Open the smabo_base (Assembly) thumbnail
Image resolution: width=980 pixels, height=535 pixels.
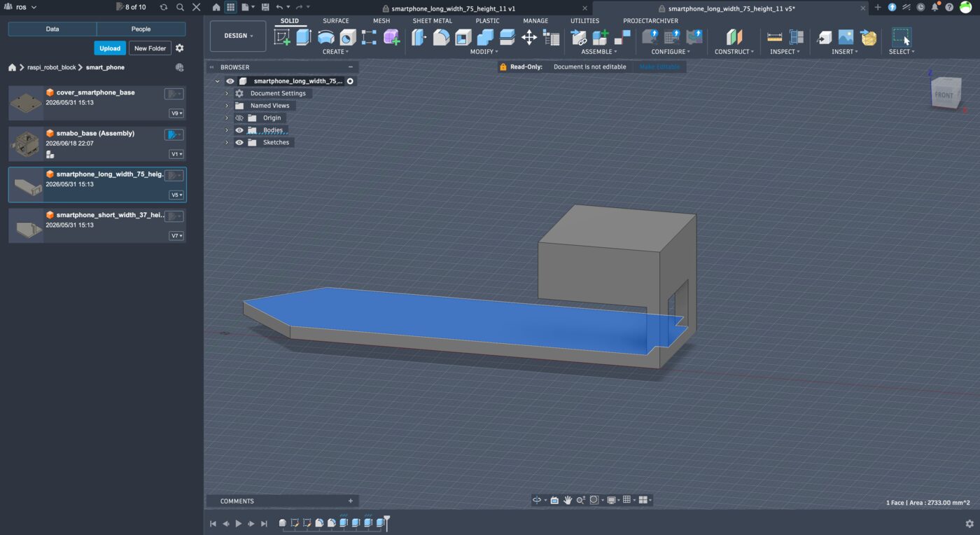(x=26, y=144)
